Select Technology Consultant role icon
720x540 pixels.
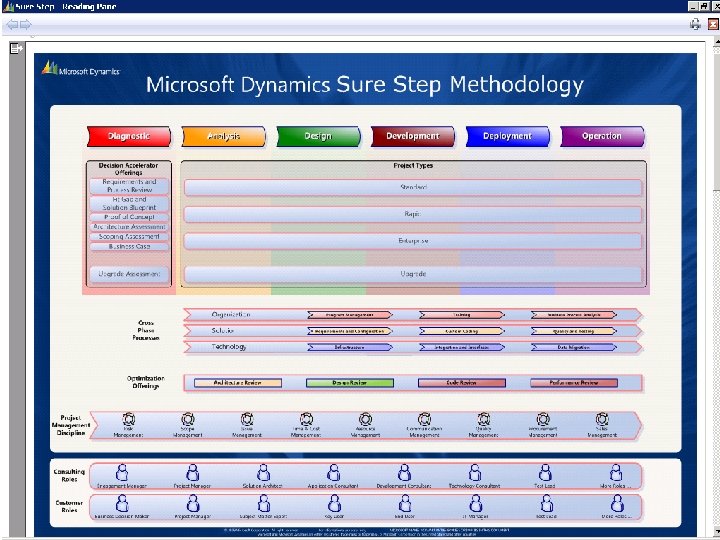tap(475, 472)
